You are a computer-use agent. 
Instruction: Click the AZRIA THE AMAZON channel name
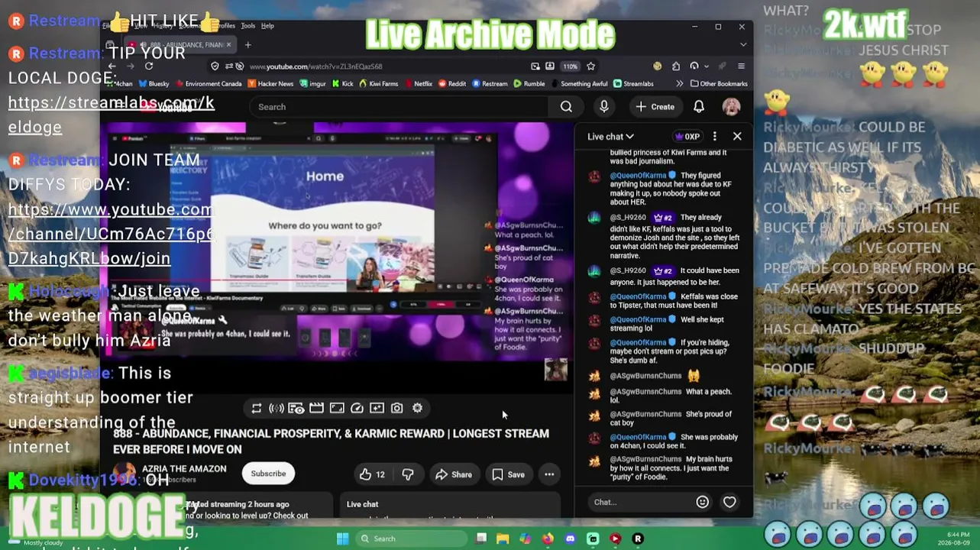[183, 469]
